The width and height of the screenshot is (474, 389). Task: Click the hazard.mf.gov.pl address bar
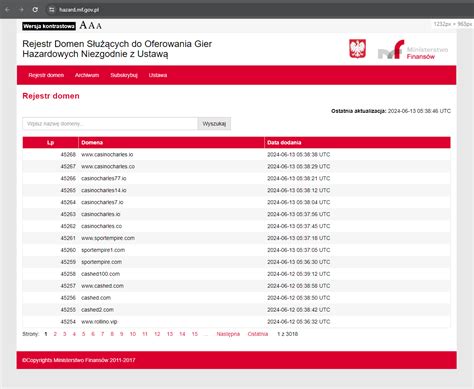click(x=79, y=10)
